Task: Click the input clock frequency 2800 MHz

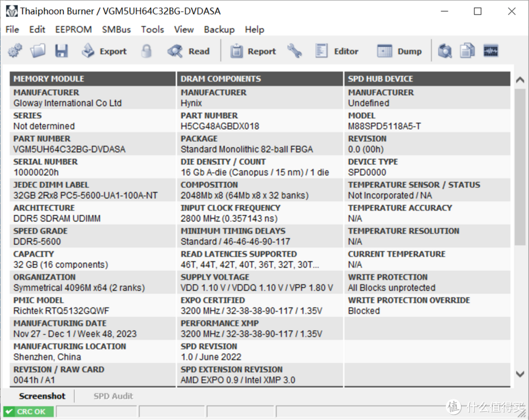Action: [x=229, y=218]
